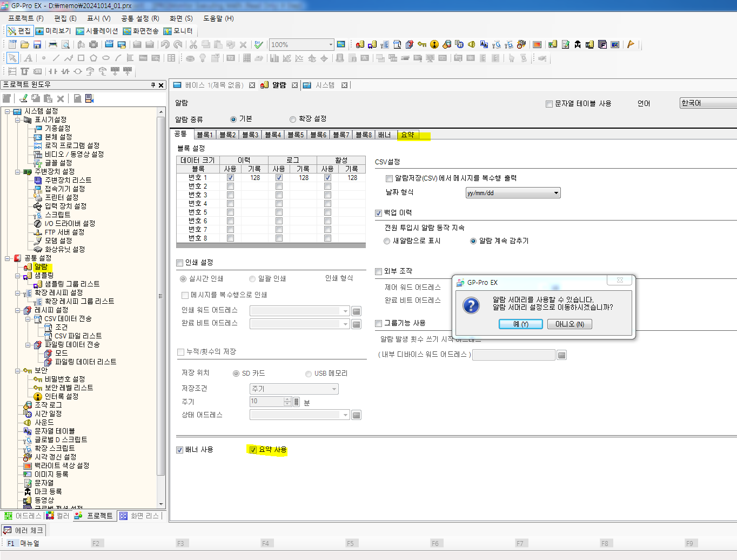
Task: Click 아니오 (N) in the dialog
Action: pyautogui.click(x=569, y=324)
